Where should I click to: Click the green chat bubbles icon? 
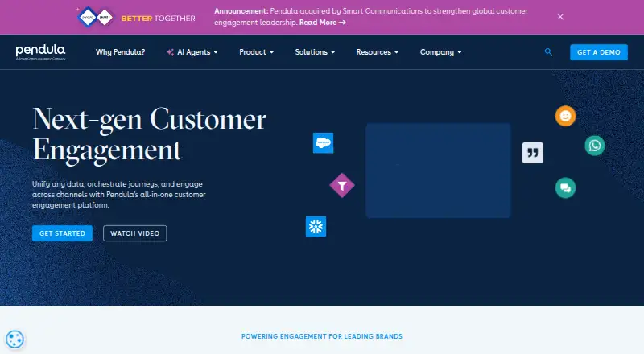point(566,188)
